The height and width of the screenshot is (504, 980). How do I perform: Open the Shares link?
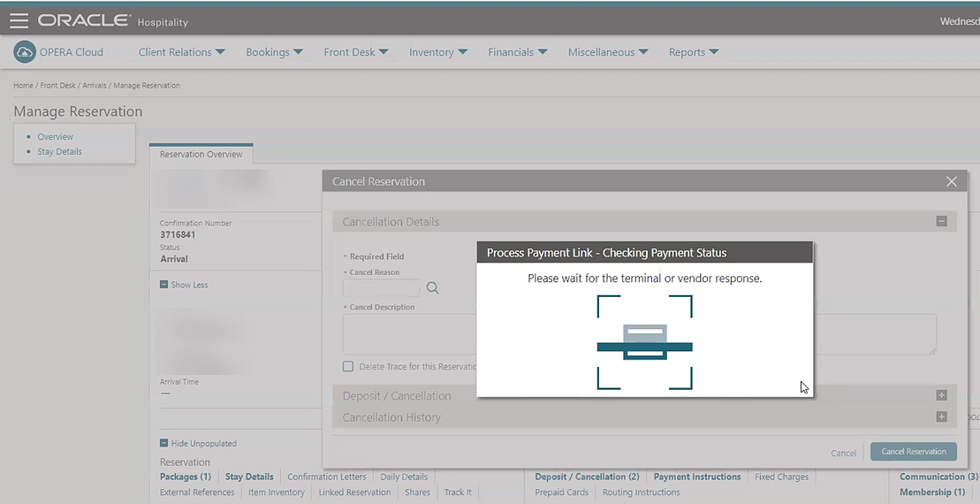[x=417, y=493]
